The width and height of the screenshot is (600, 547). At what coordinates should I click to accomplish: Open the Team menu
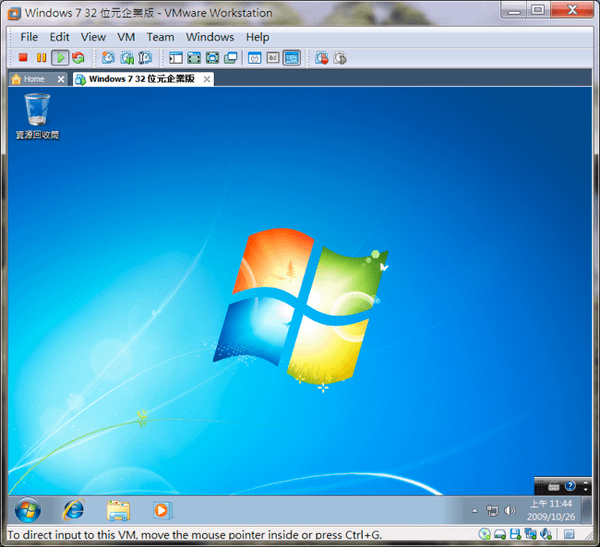(160, 37)
